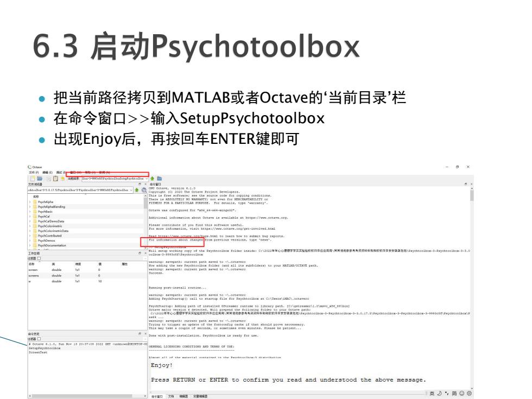Click the copy icon in Octave toolbar
532x399 pixels.
coord(48,179)
